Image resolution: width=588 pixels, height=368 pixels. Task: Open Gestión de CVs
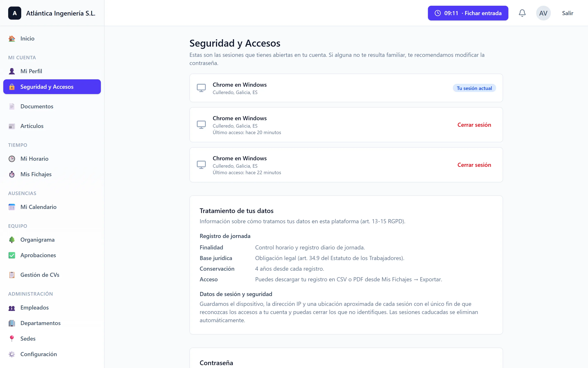(52, 275)
